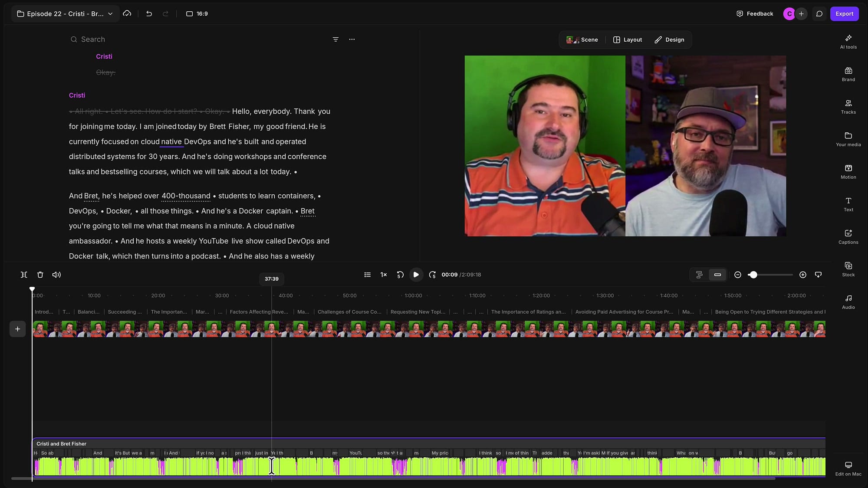The height and width of the screenshot is (488, 868).
Task: Change 16:9 aspect ratio setting
Action: [197, 14]
